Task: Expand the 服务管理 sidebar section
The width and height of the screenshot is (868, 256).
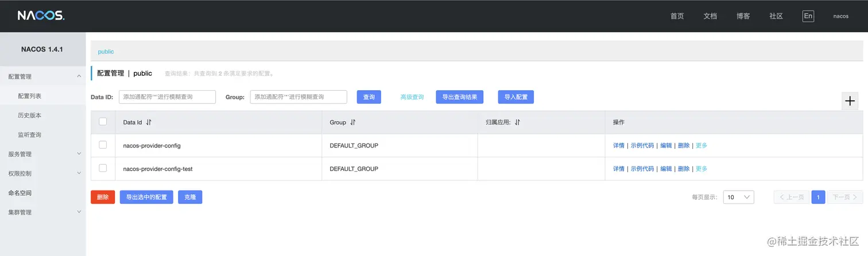Action: point(79,154)
